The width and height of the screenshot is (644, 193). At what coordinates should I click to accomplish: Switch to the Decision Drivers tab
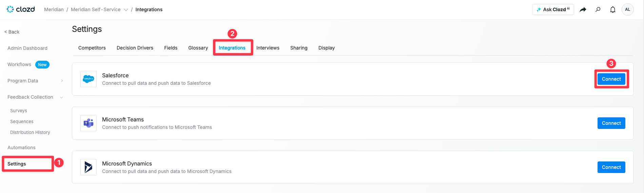135,48
